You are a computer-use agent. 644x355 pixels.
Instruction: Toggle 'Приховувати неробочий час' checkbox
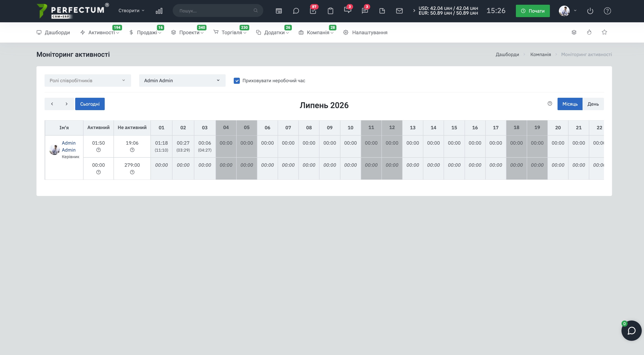(x=236, y=80)
